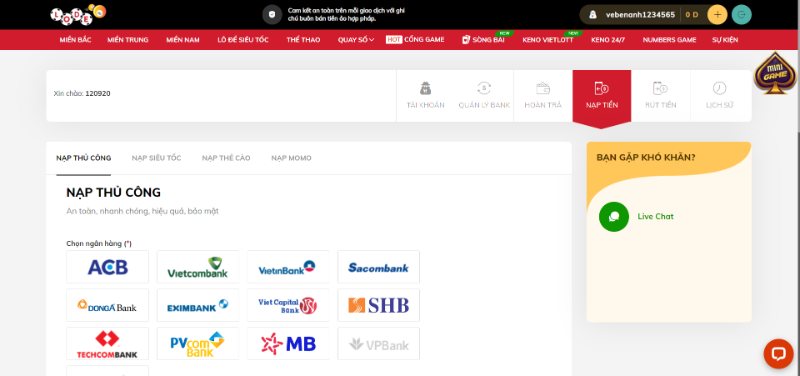Click the yellow plus deposit button

click(x=717, y=14)
